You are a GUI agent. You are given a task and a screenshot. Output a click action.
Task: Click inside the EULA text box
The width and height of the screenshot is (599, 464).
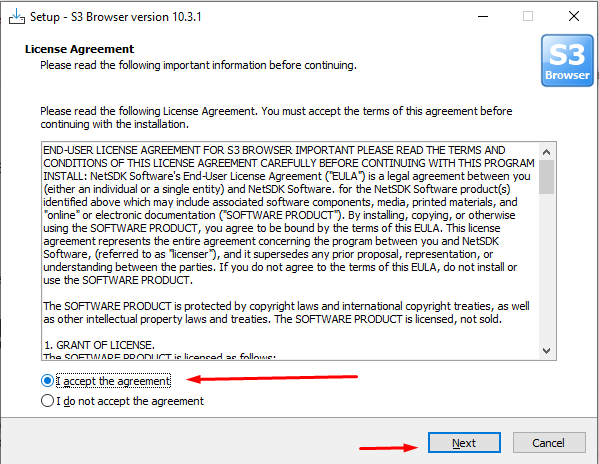(290, 251)
